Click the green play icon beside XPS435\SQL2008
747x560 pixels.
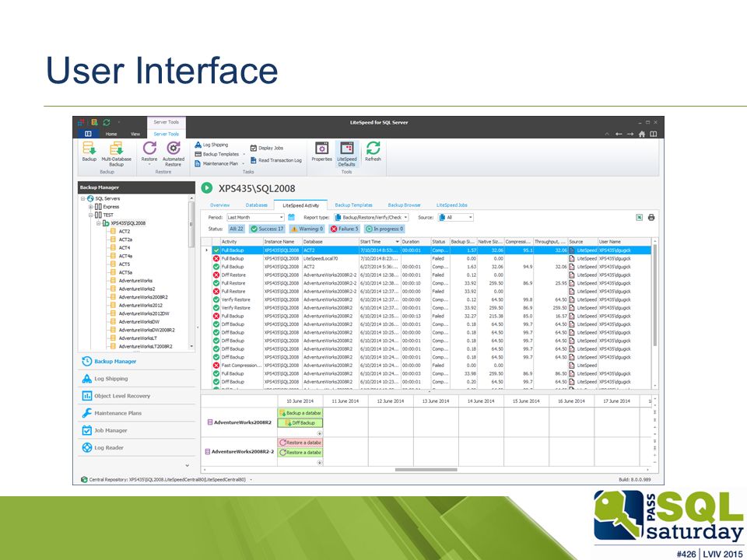[x=207, y=188]
